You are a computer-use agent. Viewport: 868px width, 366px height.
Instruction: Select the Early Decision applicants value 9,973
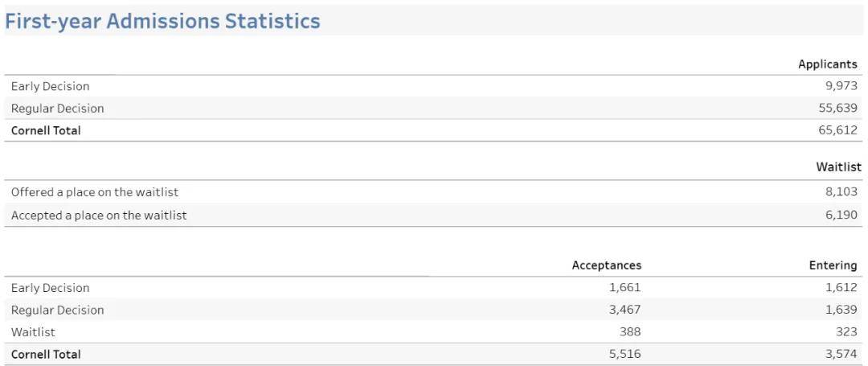pos(841,86)
